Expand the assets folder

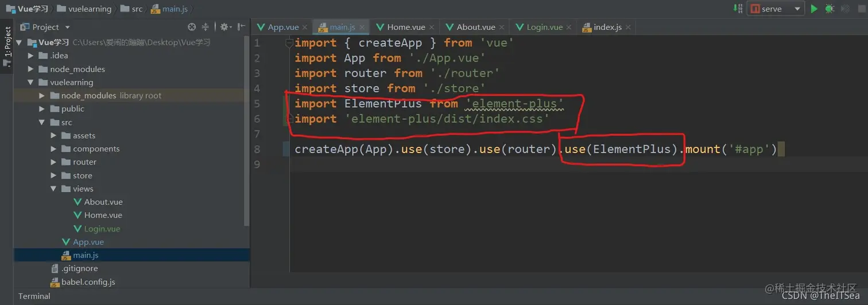(x=53, y=135)
